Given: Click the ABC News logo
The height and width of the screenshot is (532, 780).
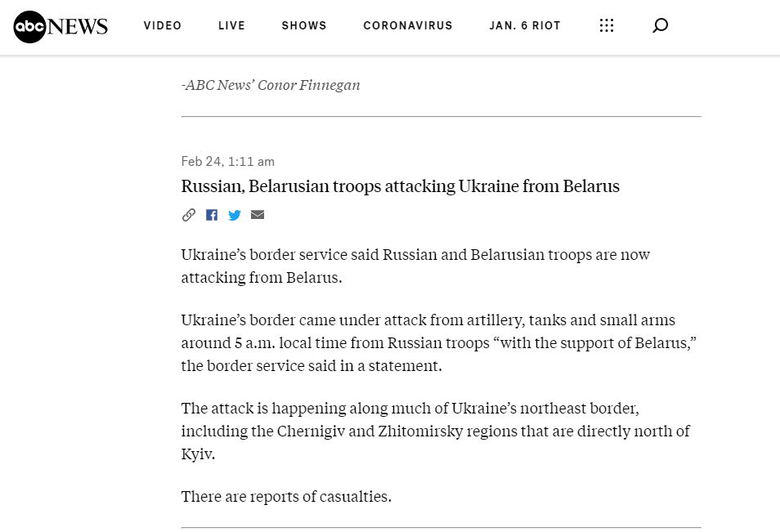Looking at the screenshot, I should click(x=61, y=27).
